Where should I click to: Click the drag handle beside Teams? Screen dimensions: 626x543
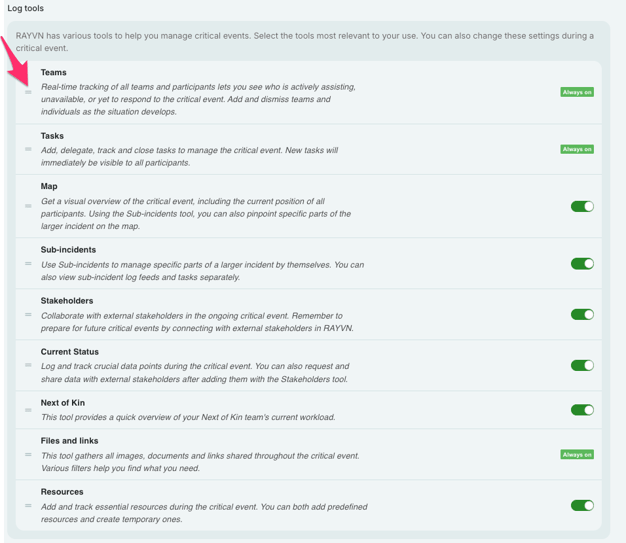click(x=28, y=92)
